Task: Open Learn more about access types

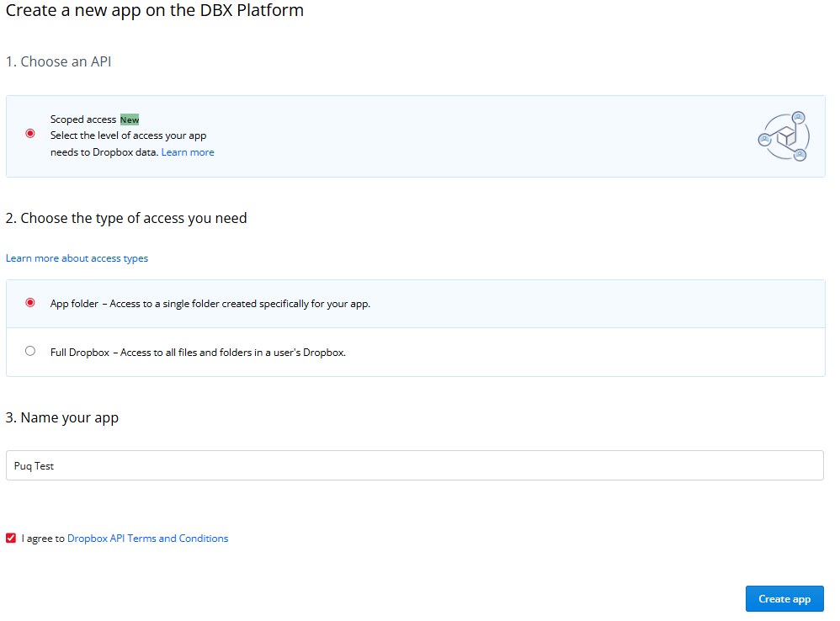Action: point(77,257)
